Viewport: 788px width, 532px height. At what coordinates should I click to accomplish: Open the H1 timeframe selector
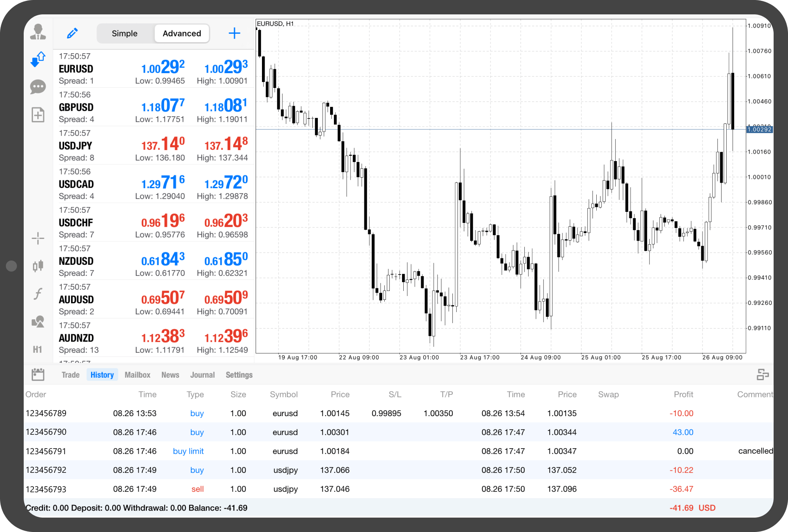click(x=38, y=349)
